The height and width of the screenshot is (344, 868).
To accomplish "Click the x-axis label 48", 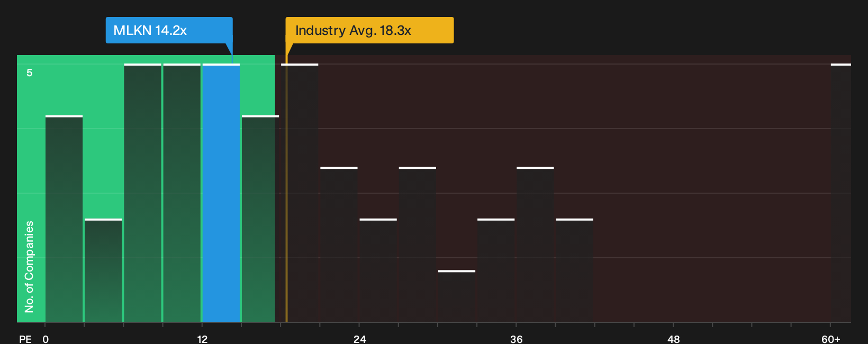I will click(673, 339).
